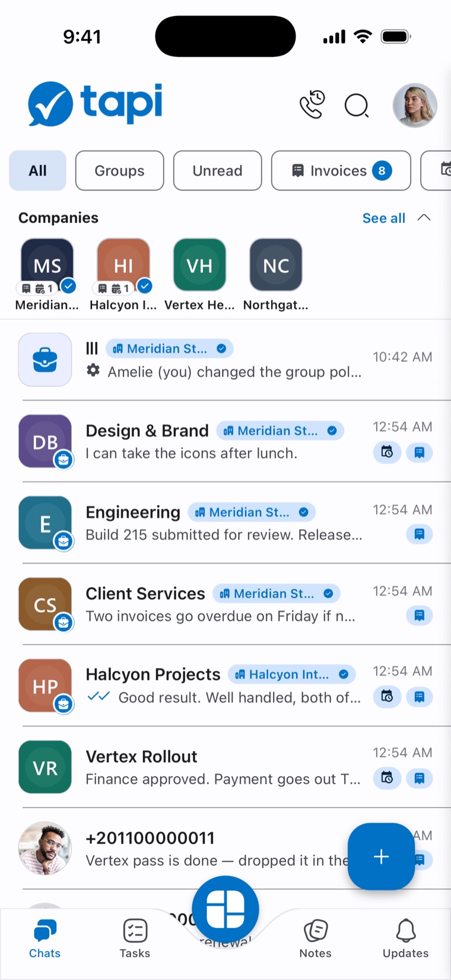
Task: Click See all companies link
Action: (383, 218)
